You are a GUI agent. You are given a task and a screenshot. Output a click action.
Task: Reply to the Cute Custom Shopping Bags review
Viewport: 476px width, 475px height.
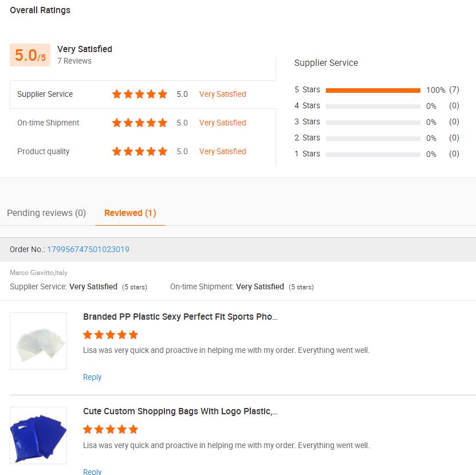(x=92, y=472)
